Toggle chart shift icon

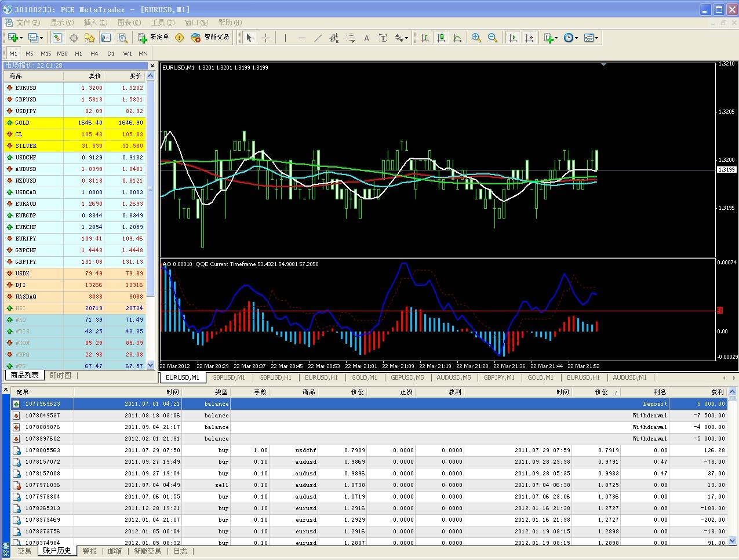tap(529, 38)
